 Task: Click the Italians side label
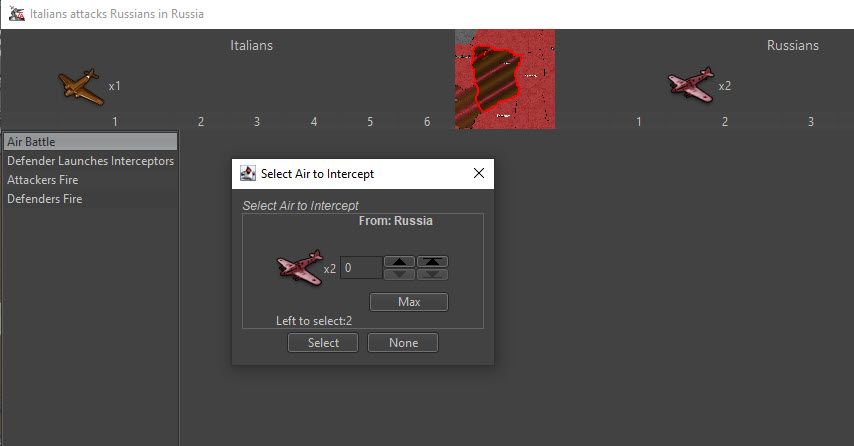click(x=251, y=45)
